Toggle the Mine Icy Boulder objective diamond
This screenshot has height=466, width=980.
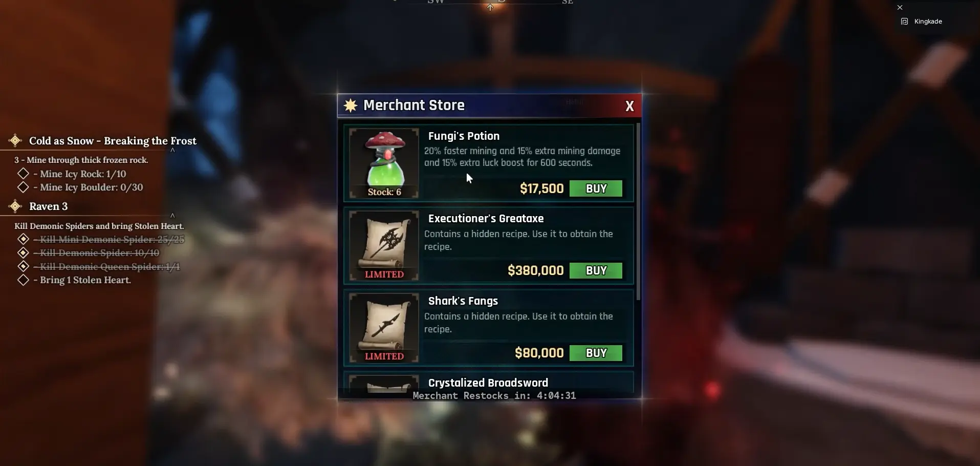(23, 187)
